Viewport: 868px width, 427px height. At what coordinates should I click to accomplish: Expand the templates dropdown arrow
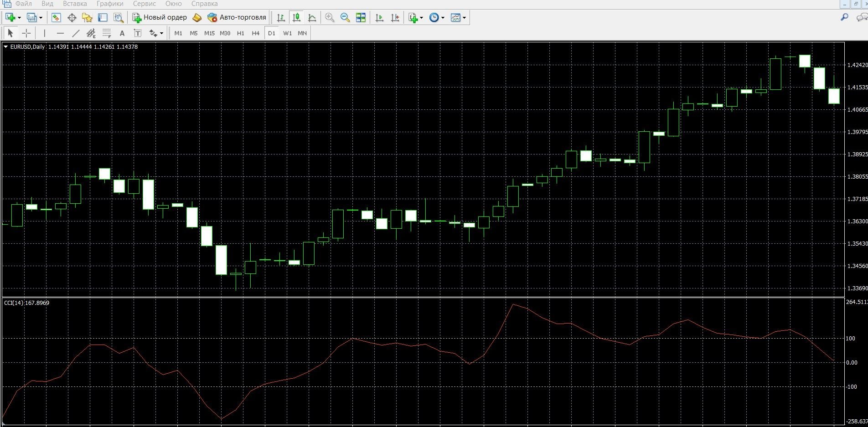tap(464, 18)
